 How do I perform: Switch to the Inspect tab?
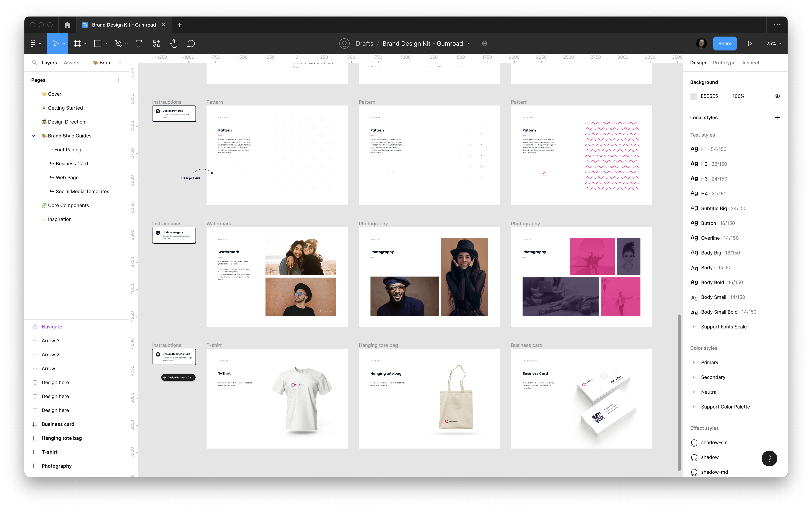[x=751, y=63]
